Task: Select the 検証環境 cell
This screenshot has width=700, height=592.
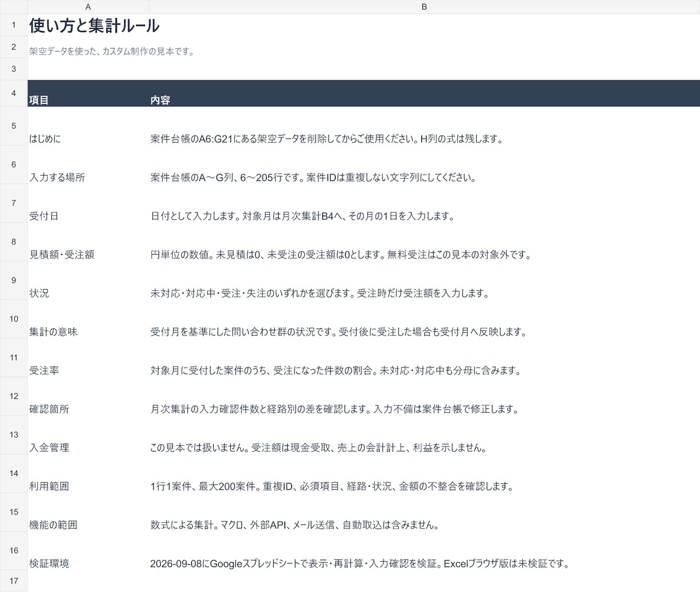Action: [88, 551]
